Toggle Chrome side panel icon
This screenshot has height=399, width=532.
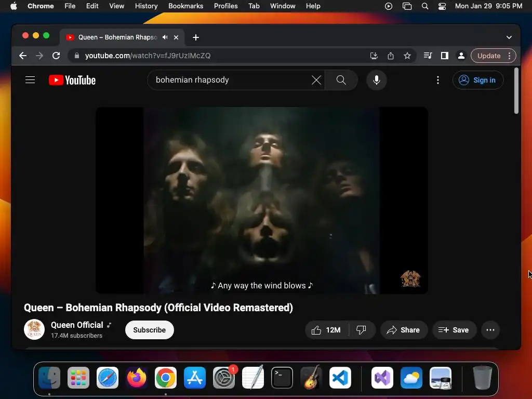coord(445,56)
